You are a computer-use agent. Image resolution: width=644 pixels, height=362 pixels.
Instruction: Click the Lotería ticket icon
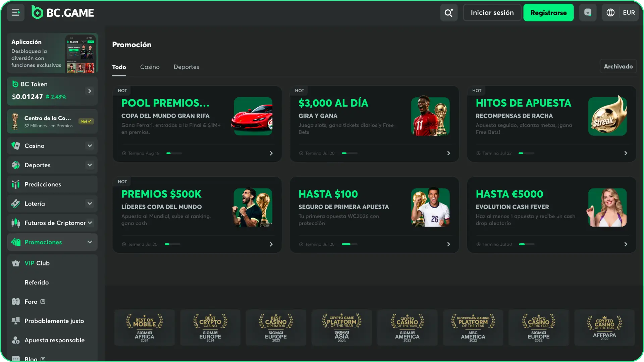(16, 203)
